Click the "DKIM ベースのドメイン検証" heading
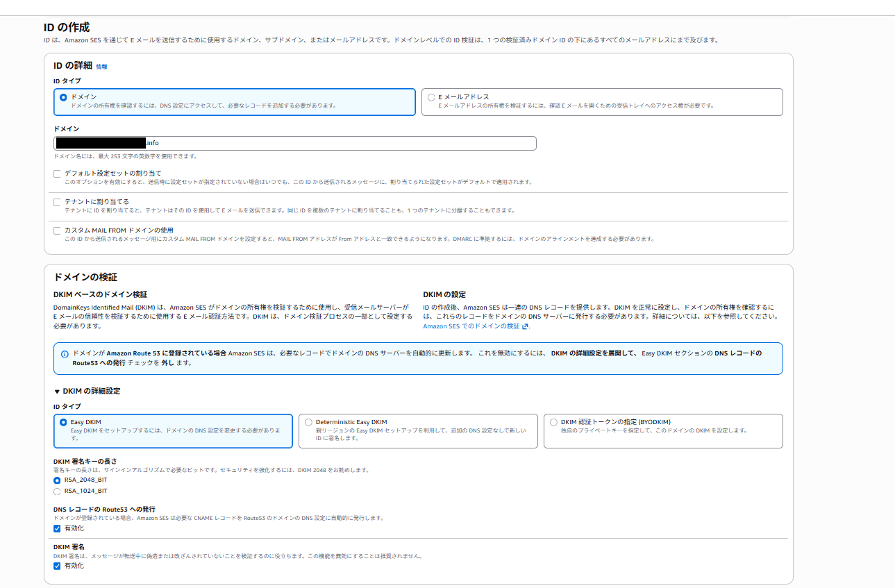This screenshot has height=588, width=895. coord(100,294)
